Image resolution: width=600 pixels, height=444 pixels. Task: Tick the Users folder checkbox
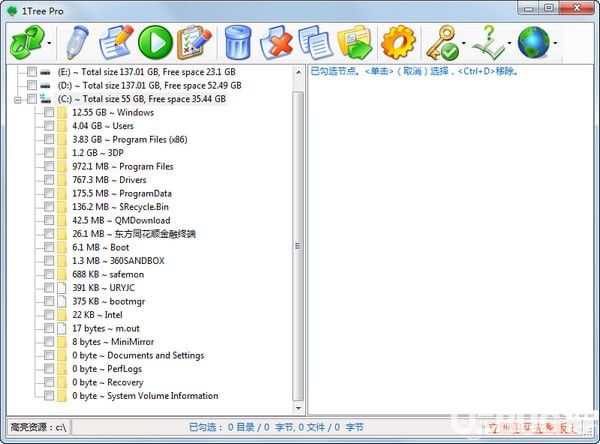(49, 126)
